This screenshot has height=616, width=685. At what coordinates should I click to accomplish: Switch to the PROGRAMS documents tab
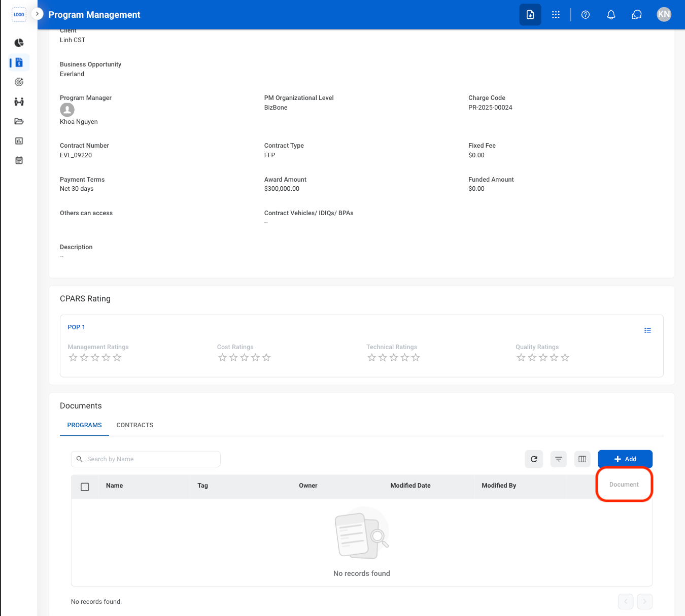(84, 425)
